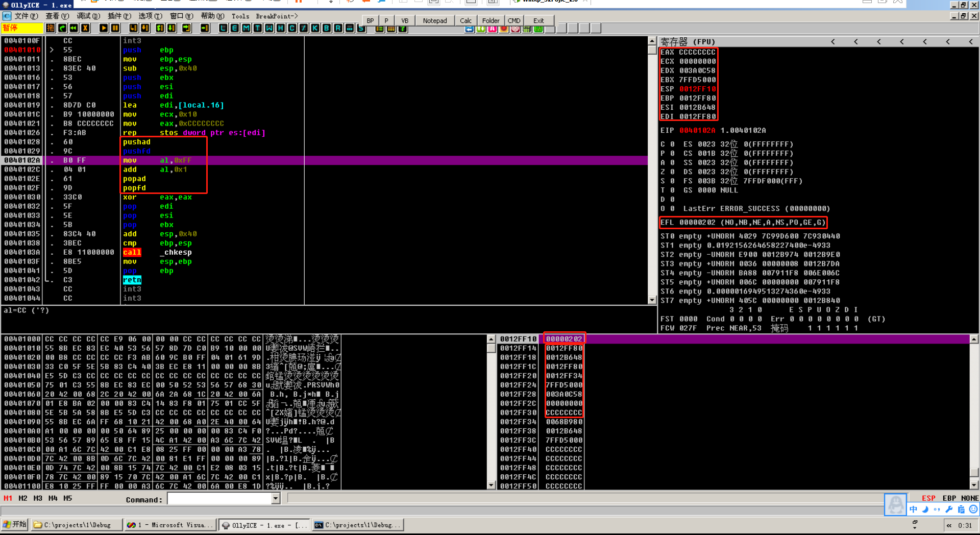Click the Trace Over toolbar icon
The image size is (980, 535).
click(x=172, y=28)
